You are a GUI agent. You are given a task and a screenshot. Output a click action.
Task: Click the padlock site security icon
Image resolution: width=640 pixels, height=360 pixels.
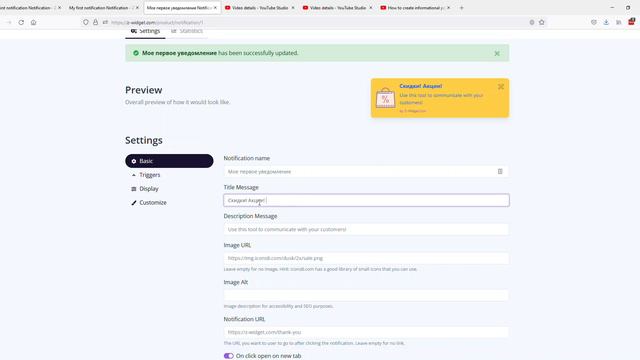96,22
